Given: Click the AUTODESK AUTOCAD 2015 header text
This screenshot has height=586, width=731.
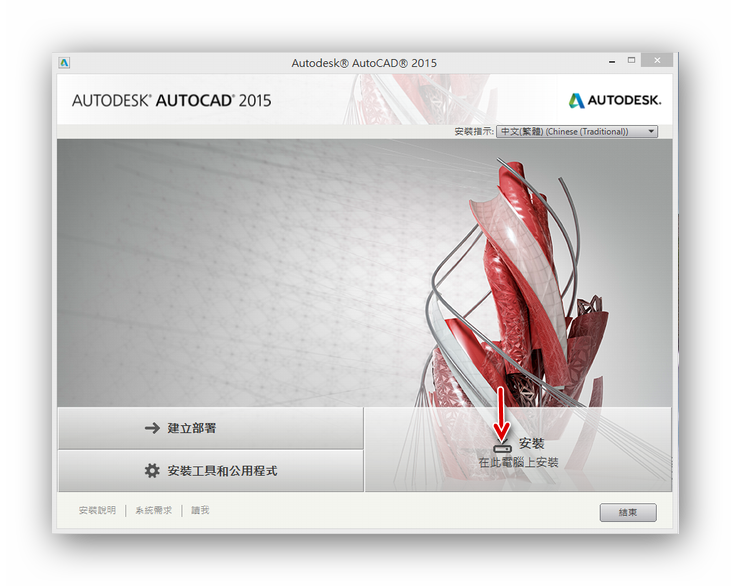Looking at the screenshot, I should pos(172,101).
